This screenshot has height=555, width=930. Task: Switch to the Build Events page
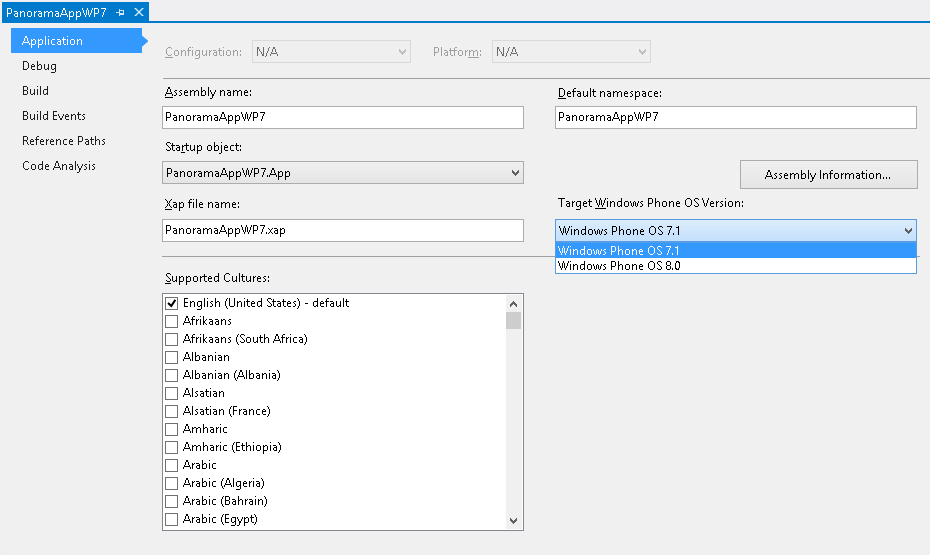pyautogui.click(x=54, y=116)
